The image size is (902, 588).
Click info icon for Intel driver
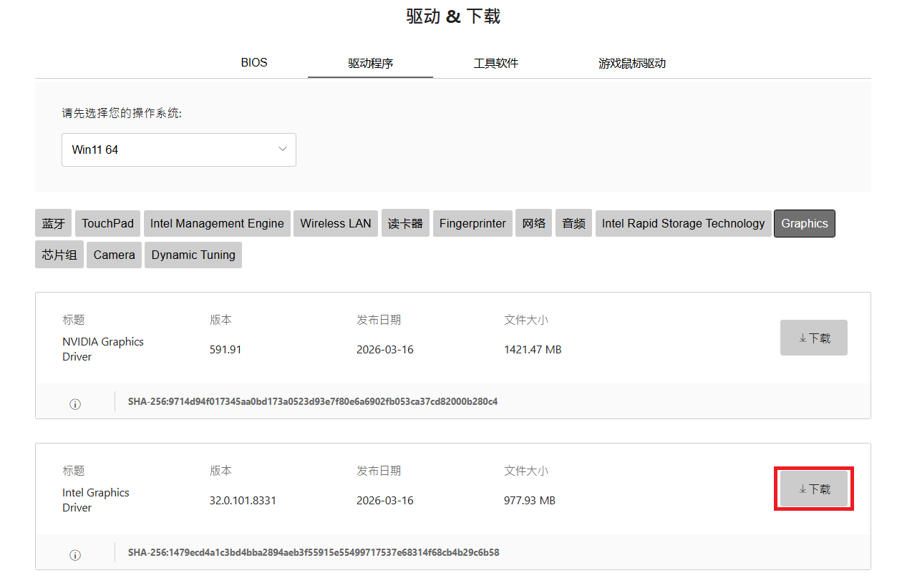pyautogui.click(x=75, y=555)
